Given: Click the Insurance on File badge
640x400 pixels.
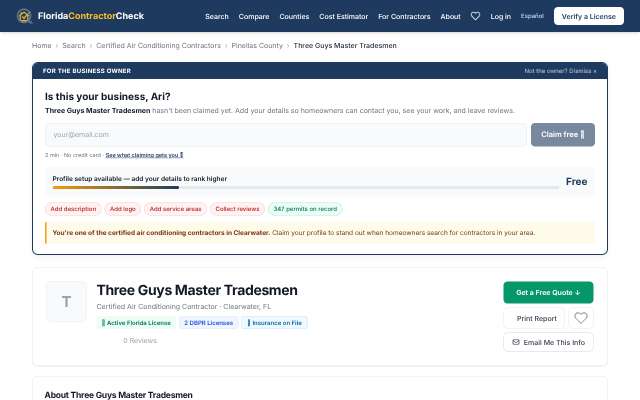Looking at the screenshot, I should coord(274,322).
